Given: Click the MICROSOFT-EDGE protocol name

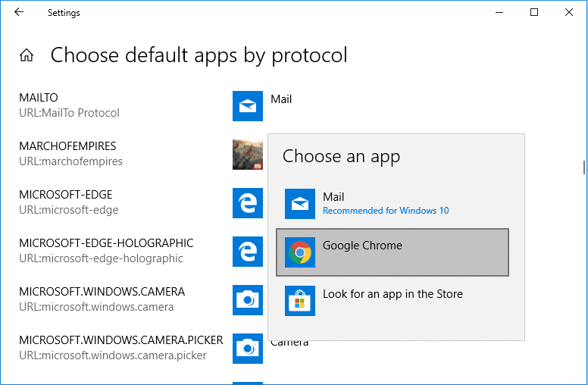Looking at the screenshot, I should point(66,194).
